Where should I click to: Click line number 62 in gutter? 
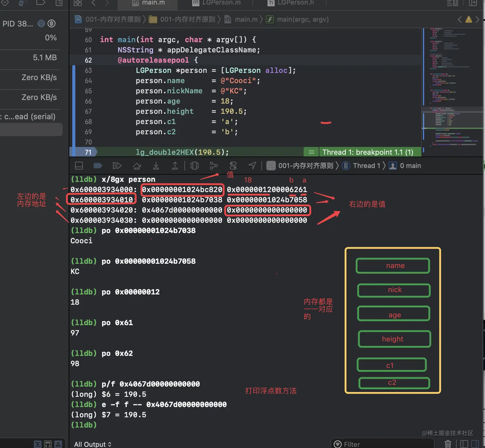[88, 60]
